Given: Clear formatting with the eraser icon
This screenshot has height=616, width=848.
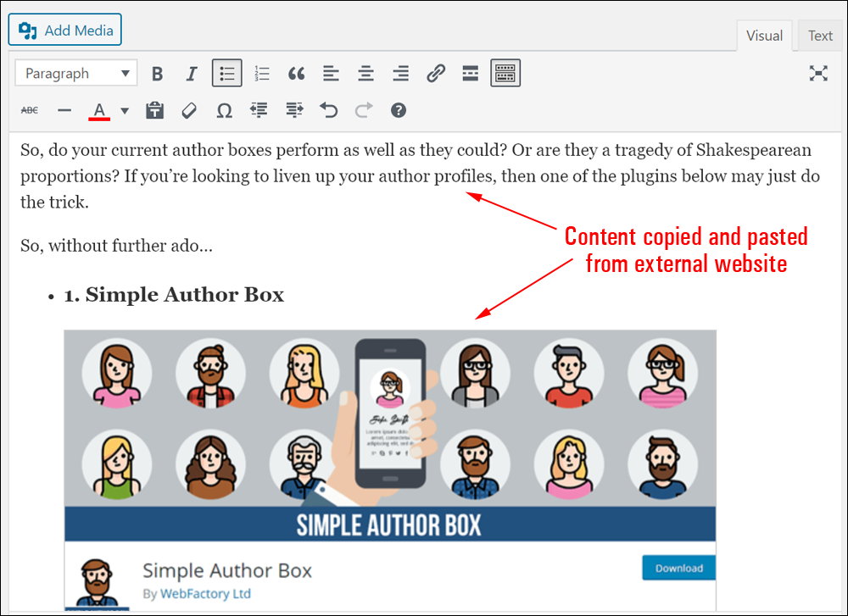Looking at the screenshot, I should point(189,110).
